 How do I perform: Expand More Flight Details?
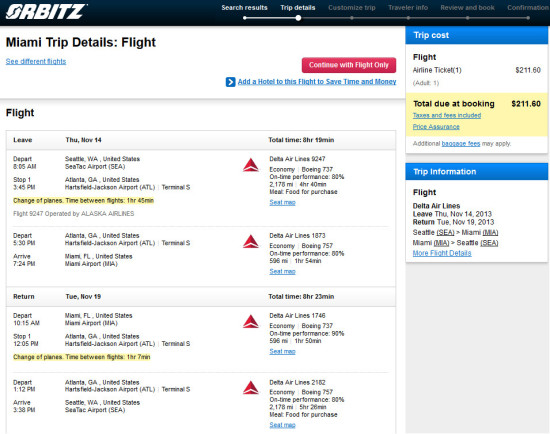(442, 253)
